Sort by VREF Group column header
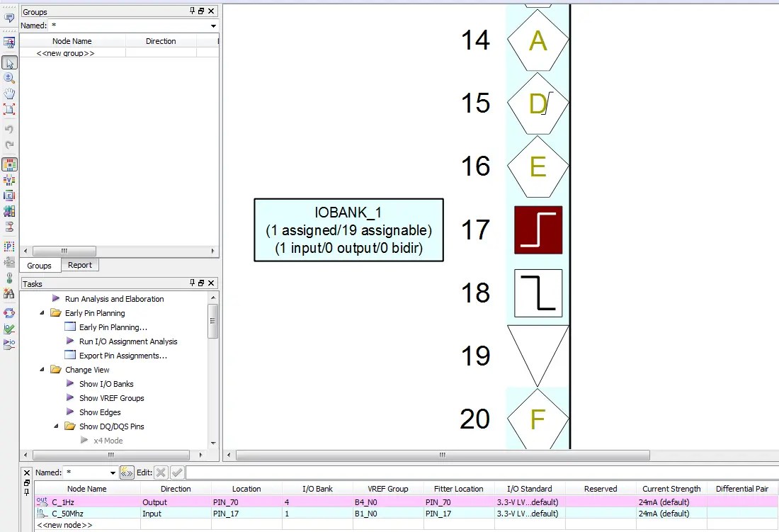The height and width of the screenshot is (532, 779). 388,489
